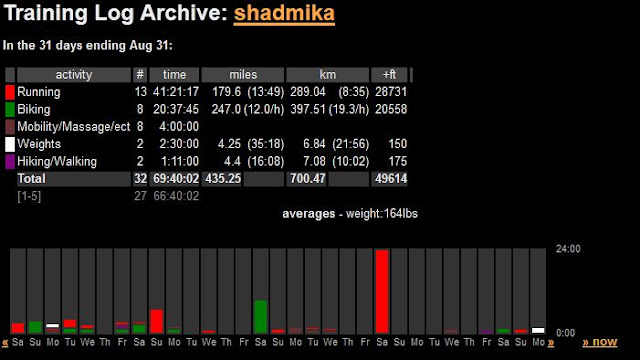Screen dimensions: 640x360
Task: Click total time 69:40:02
Action: [176, 179]
